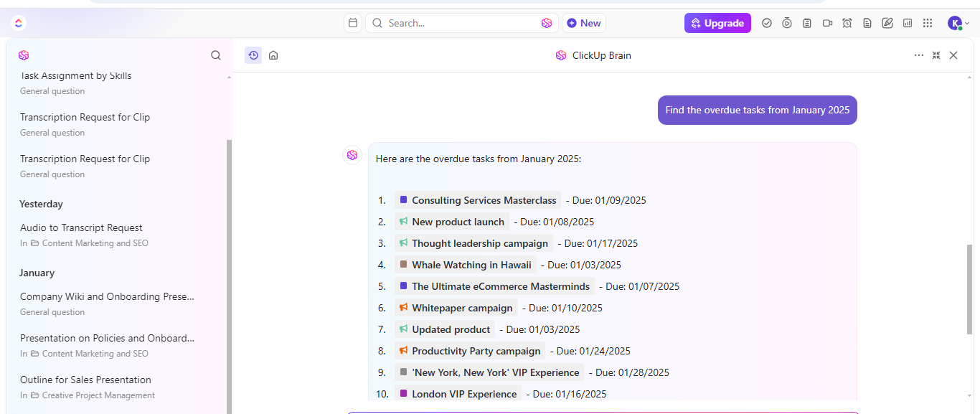Go to the Brain home icon

click(273, 55)
